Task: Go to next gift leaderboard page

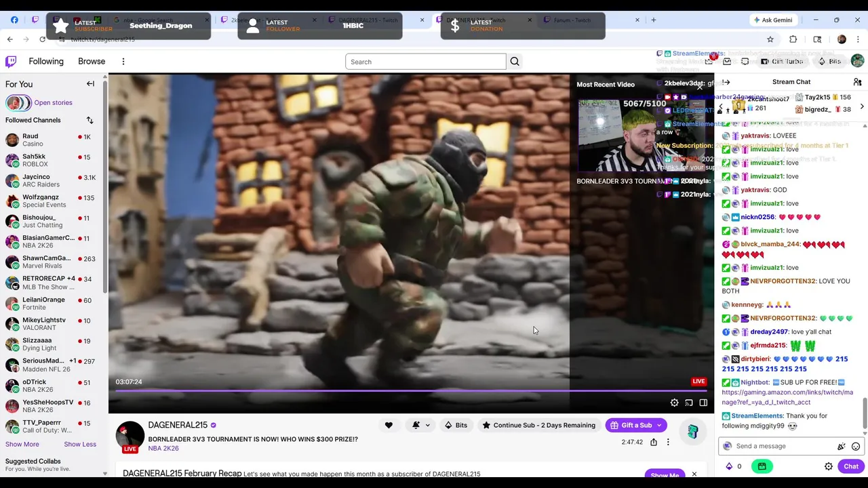Action: click(862, 106)
